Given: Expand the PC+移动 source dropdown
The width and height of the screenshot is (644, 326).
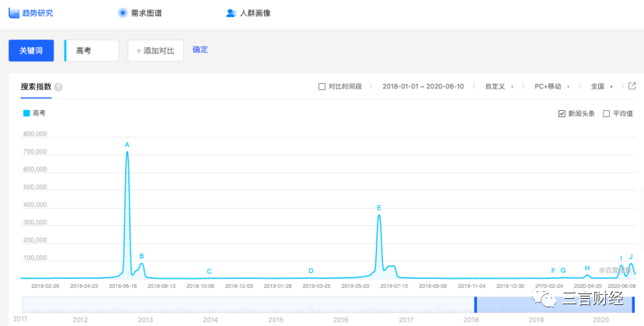Looking at the screenshot, I should click(x=552, y=87).
